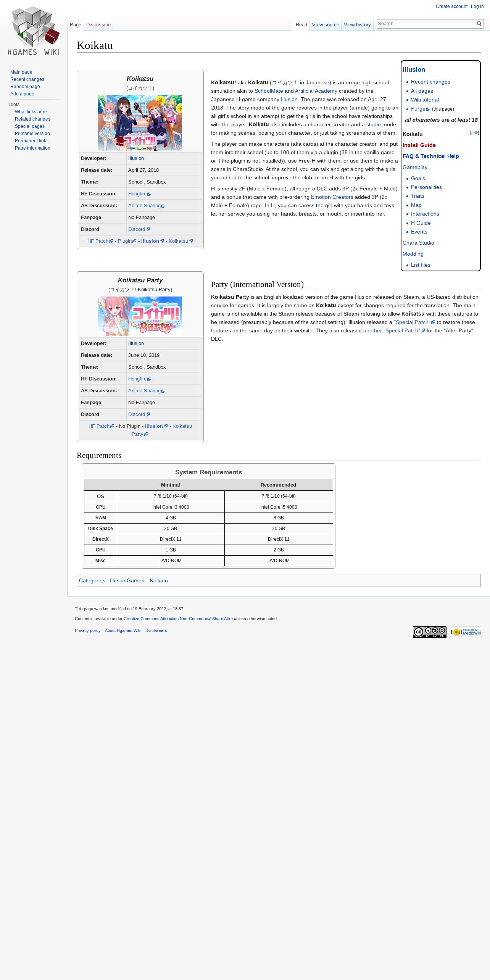The image size is (490, 980).
Task: Follow the Emotion Creators link
Action: (x=332, y=197)
